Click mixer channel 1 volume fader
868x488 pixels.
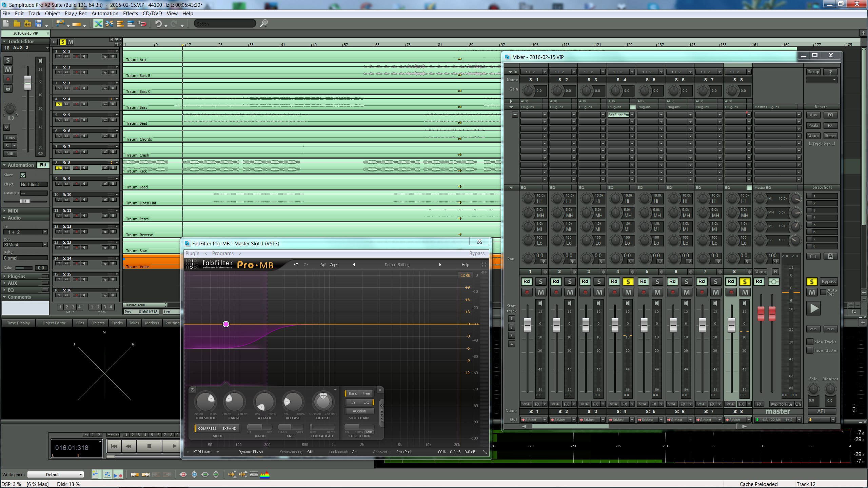coord(527,325)
